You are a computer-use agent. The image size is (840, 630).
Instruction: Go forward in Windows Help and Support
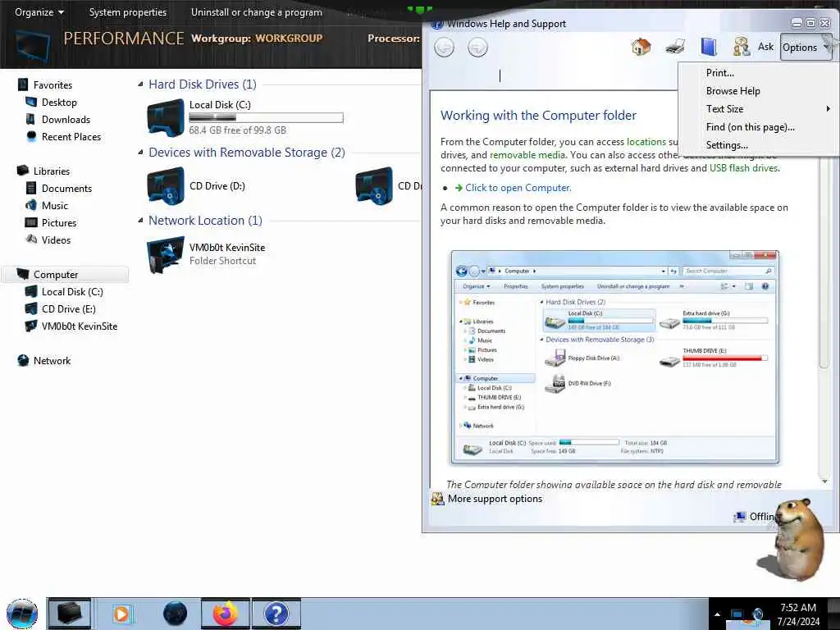tap(477, 48)
